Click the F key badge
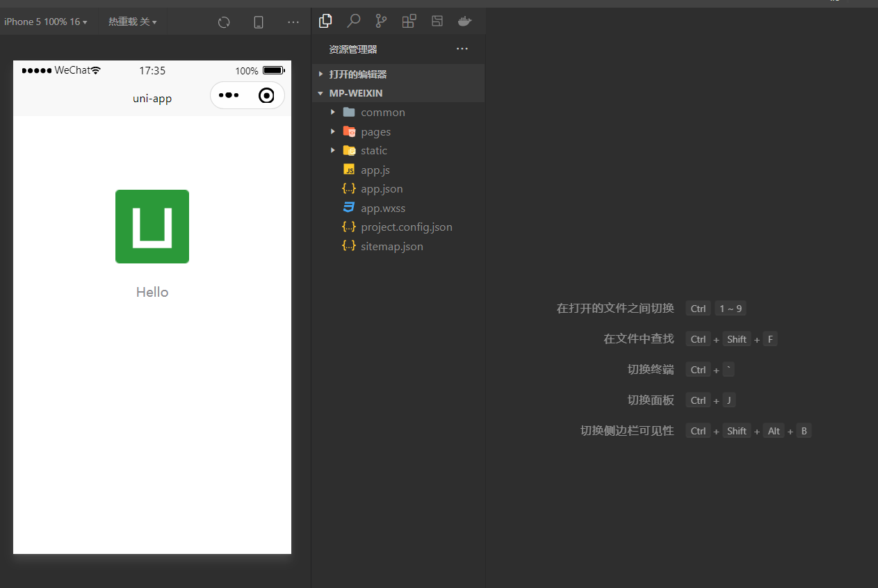Screen dimensions: 878x588 click(x=770, y=339)
